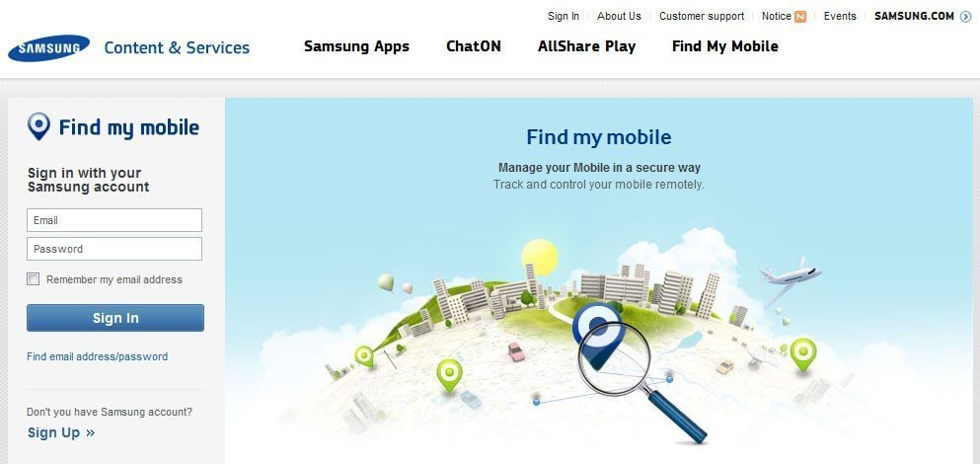980x464 pixels.
Task: Go to Find My Mobile nav tab
Action: [x=725, y=47]
